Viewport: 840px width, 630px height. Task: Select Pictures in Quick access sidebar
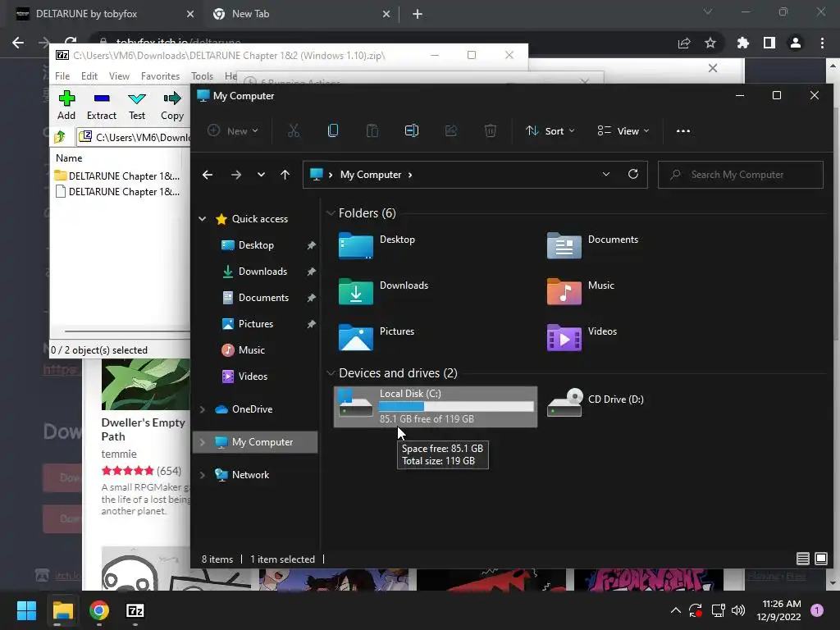pyautogui.click(x=256, y=324)
